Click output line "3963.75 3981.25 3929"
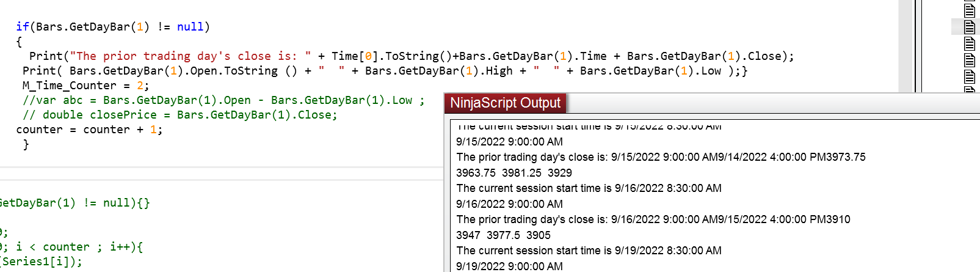Screen dimensions: 980x272 coord(514,173)
